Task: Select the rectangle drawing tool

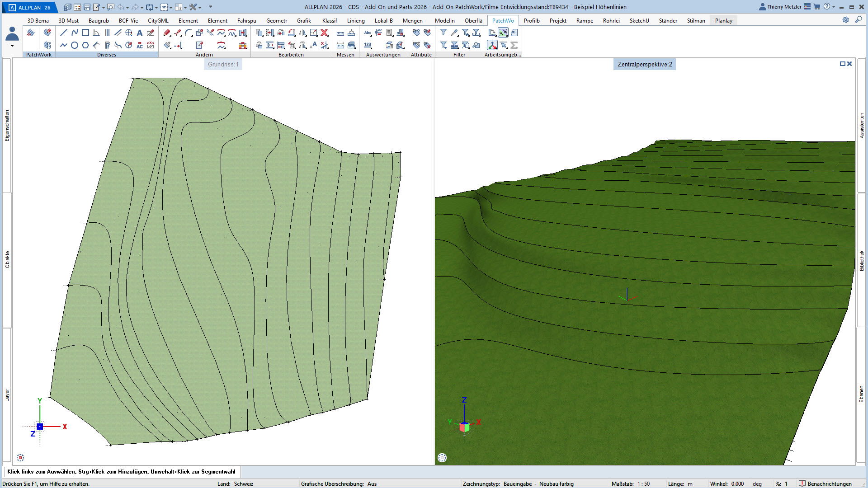Action: point(85,33)
